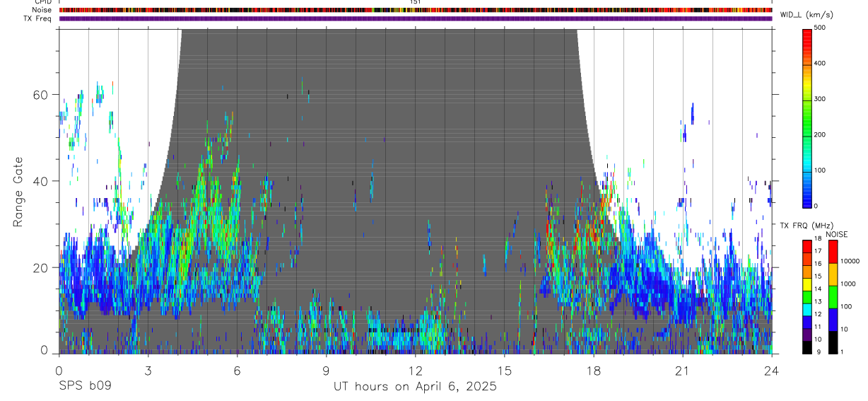The height and width of the screenshot is (401, 868).
Task: Click the '10000' label on NOISE scale
Action: [x=850, y=261]
